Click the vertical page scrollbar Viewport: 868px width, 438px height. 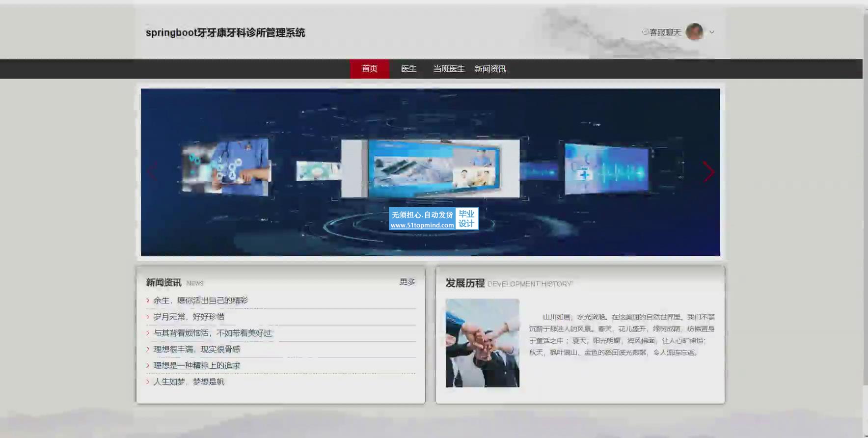coord(865,196)
